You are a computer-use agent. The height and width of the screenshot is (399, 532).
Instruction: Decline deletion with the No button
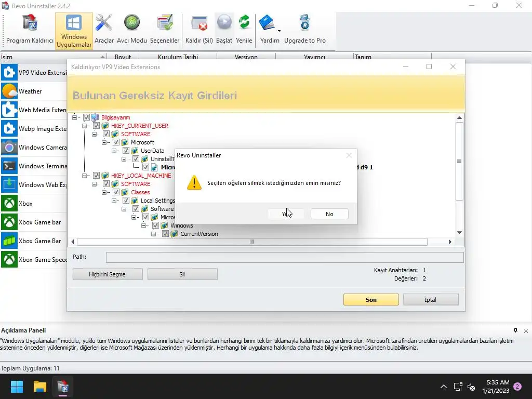[329, 214]
